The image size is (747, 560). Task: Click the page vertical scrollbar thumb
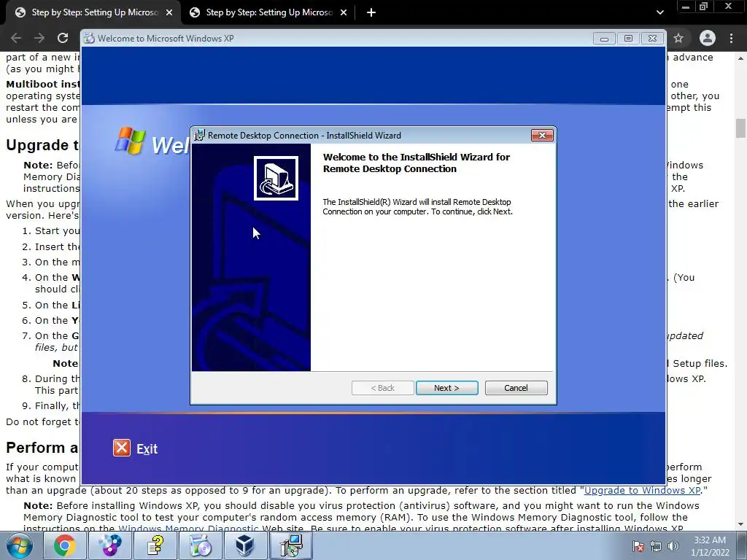[741, 128]
